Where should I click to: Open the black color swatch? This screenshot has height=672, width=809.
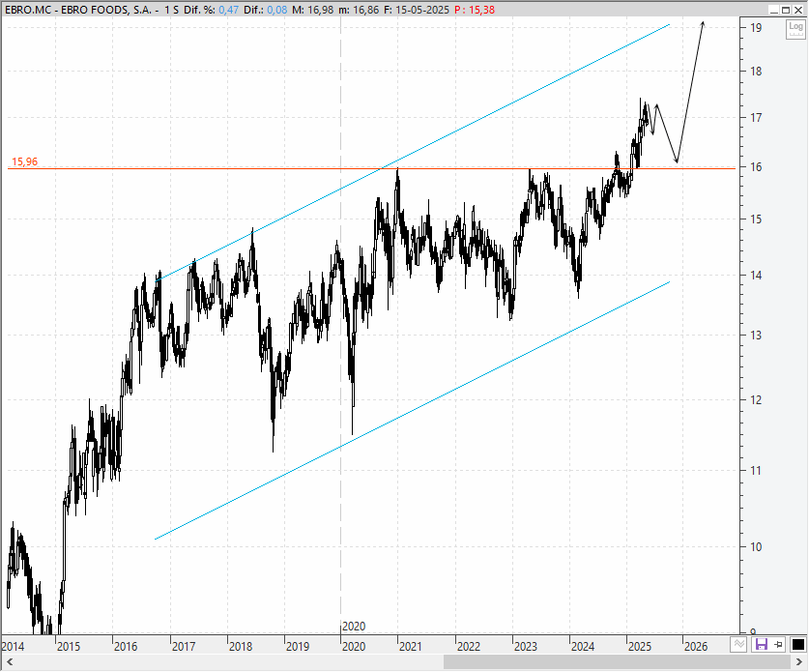(x=797, y=644)
